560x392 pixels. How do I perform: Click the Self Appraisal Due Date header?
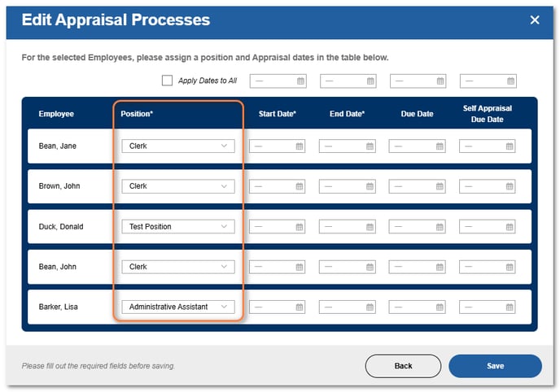488,114
